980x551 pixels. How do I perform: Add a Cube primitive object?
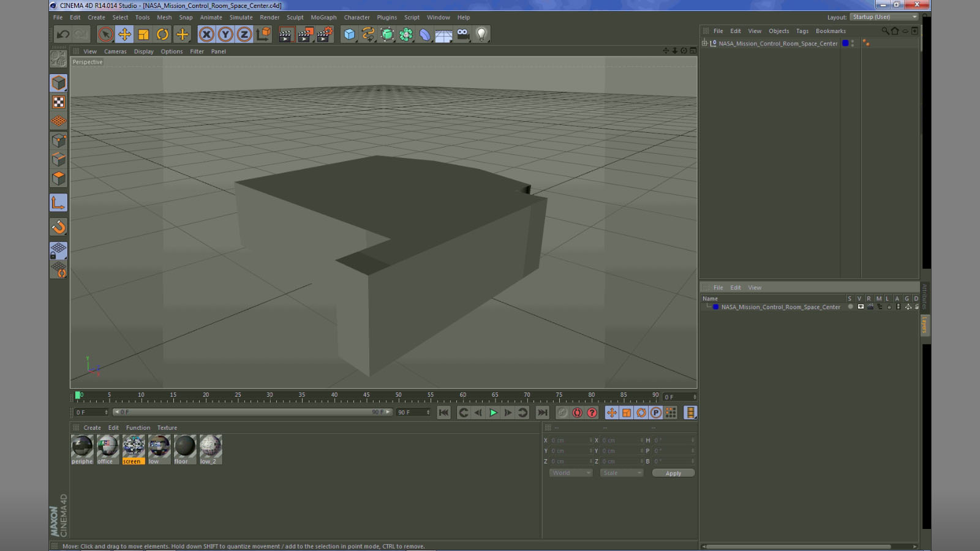(349, 34)
